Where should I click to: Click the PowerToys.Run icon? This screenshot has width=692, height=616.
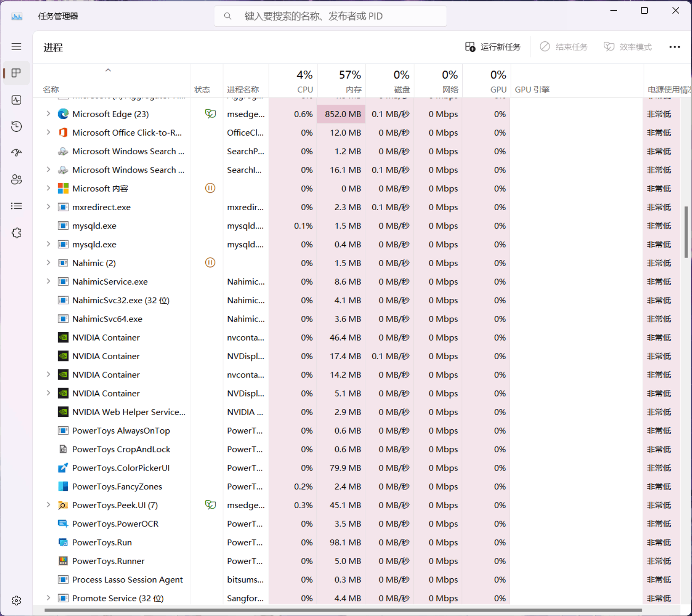[63, 542]
